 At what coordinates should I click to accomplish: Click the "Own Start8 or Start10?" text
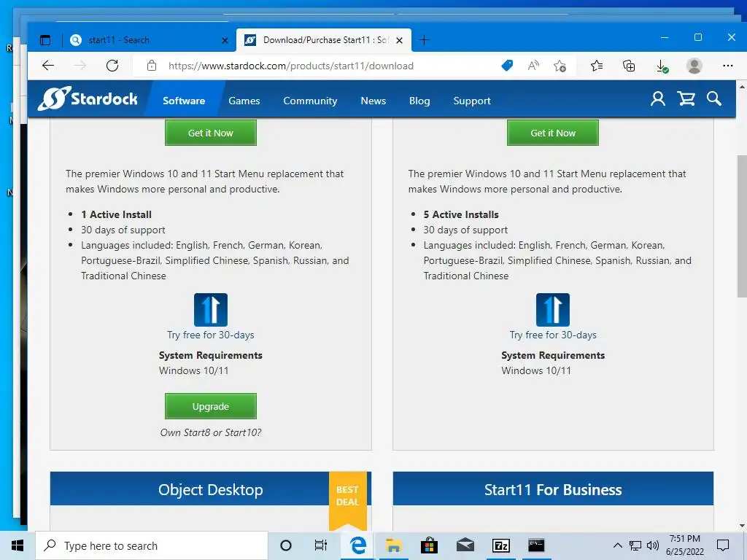(x=211, y=432)
